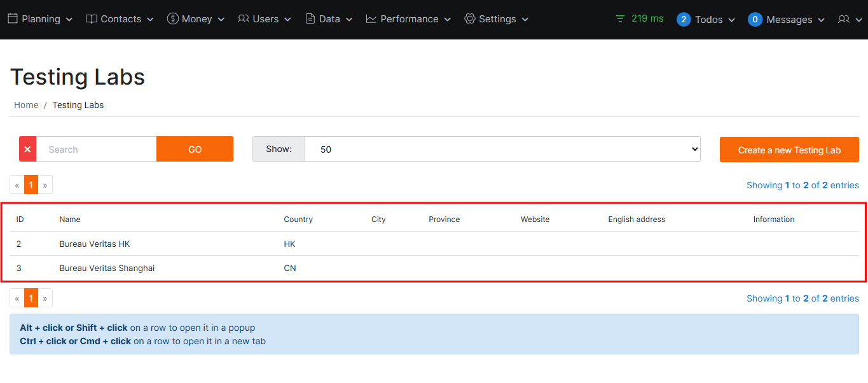Viewport: 868px width, 383px height.
Task: Go to next page in top pagination
Action: (45, 185)
